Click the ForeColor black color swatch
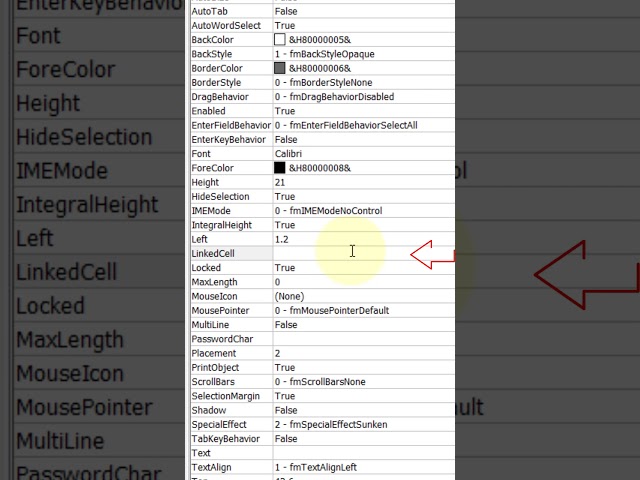 point(280,168)
